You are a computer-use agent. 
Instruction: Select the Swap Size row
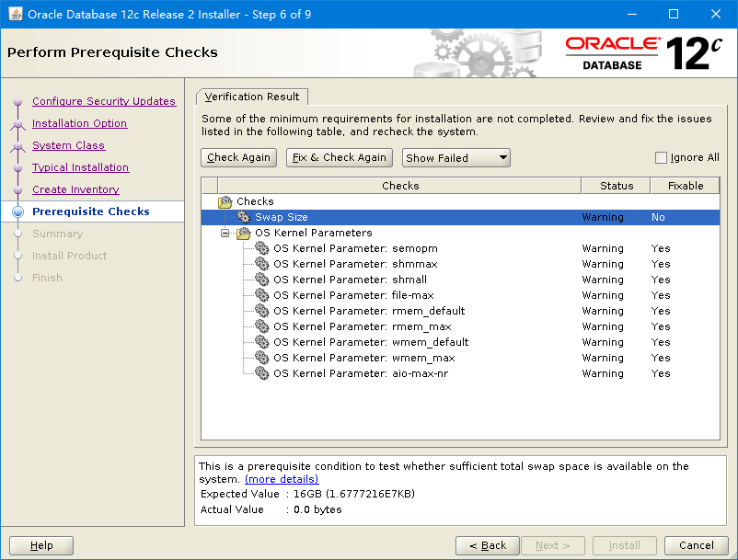[460, 217]
